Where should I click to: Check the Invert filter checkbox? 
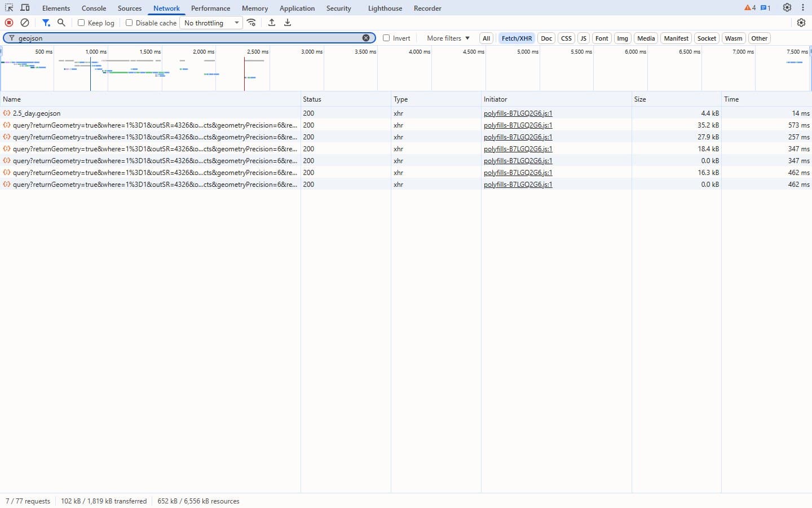386,38
